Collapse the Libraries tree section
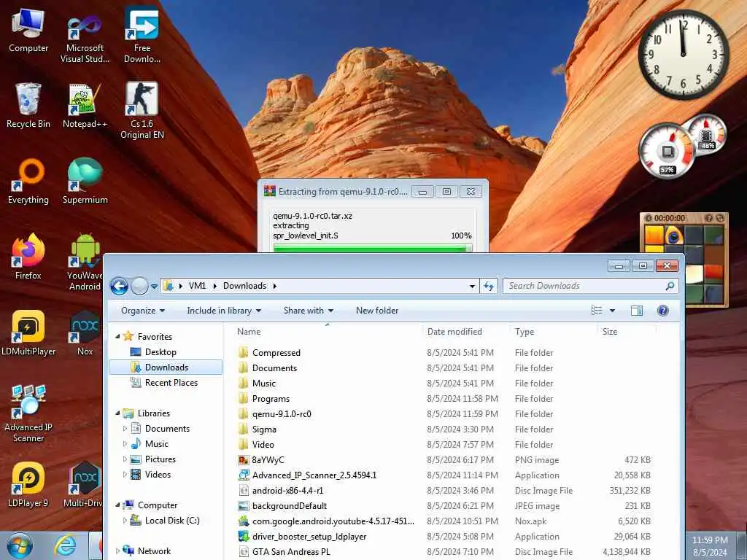747x560 pixels. [117, 413]
